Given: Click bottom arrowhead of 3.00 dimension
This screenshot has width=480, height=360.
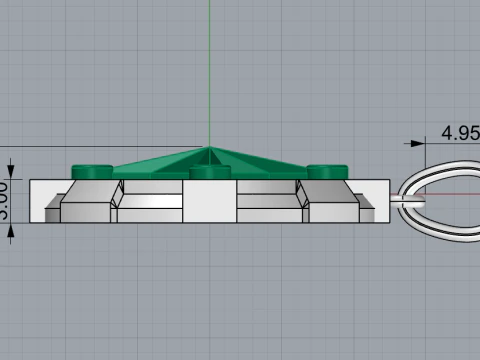Looking at the screenshot, I should click(x=11, y=231).
